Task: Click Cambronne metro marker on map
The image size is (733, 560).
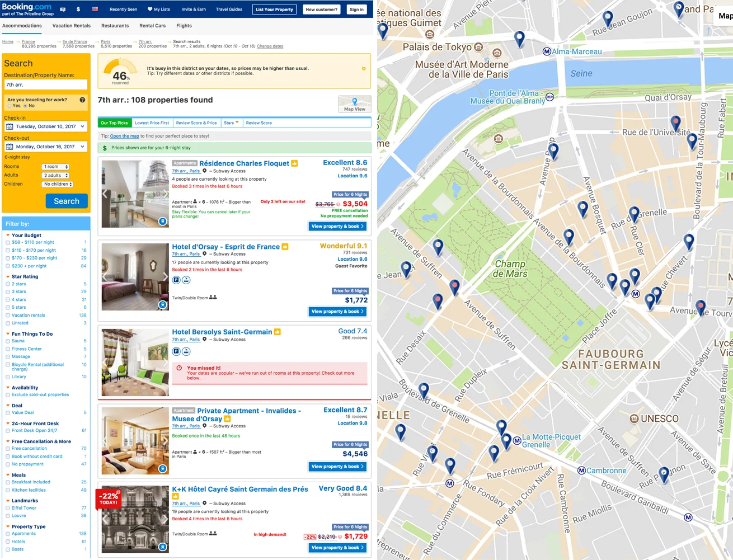Action: [581, 470]
